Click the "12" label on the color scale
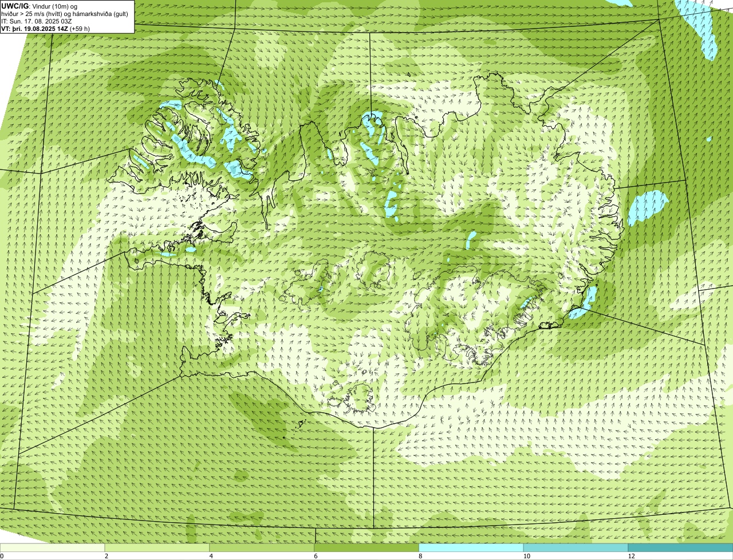733x560 pixels. pos(631,556)
